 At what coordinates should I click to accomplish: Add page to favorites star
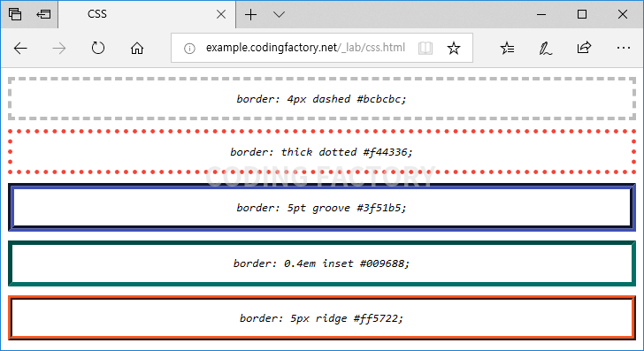(454, 48)
